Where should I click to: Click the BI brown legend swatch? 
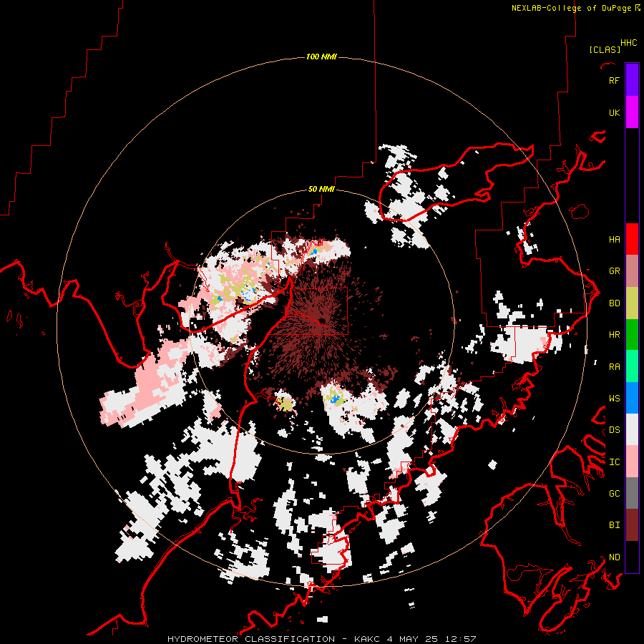pyautogui.click(x=632, y=525)
